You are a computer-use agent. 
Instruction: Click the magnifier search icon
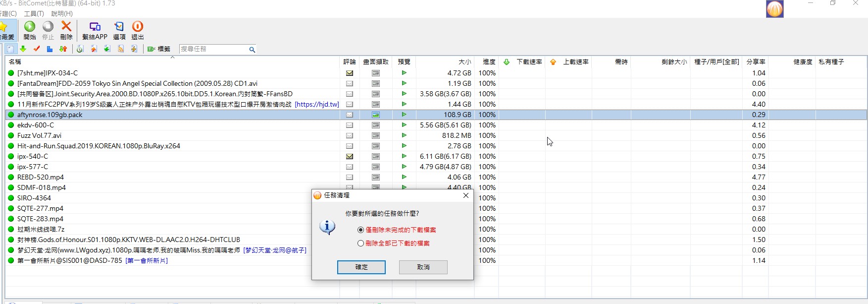click(252, 50)
